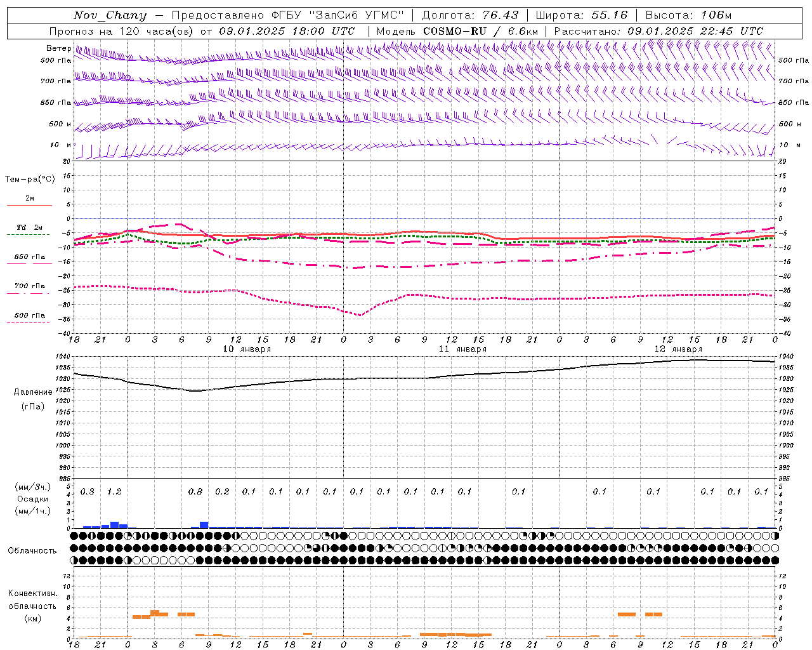
Task: Click the 0.2 precipitation amount value
Action: pos(222,491)
